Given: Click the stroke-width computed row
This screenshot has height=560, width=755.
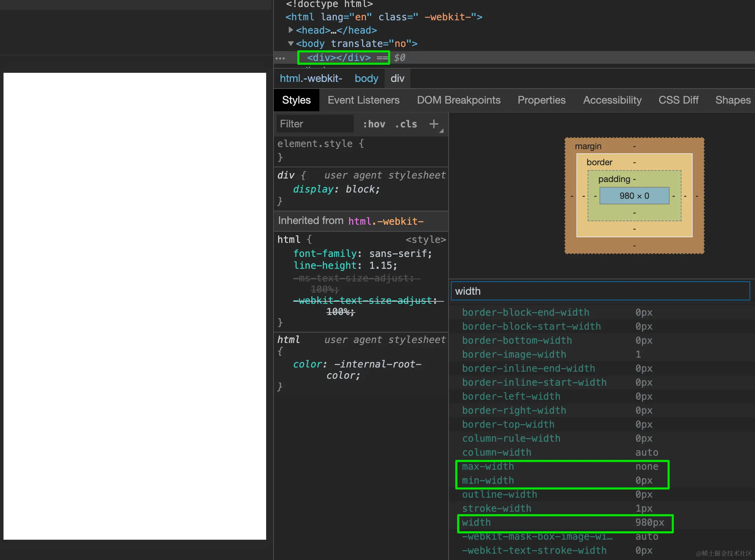Looking at the screenshot, I should (602, 508).
